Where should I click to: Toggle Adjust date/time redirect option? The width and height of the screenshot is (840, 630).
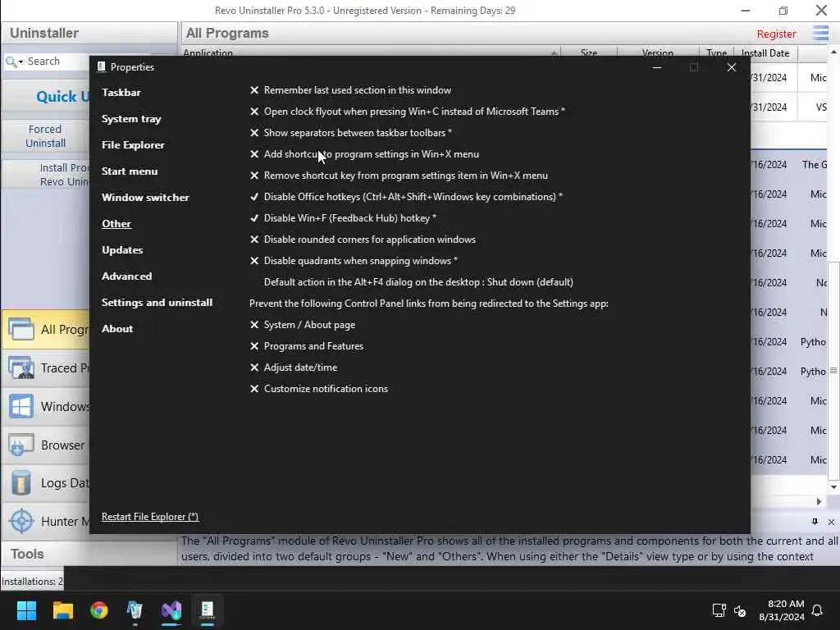click(294, 367)
